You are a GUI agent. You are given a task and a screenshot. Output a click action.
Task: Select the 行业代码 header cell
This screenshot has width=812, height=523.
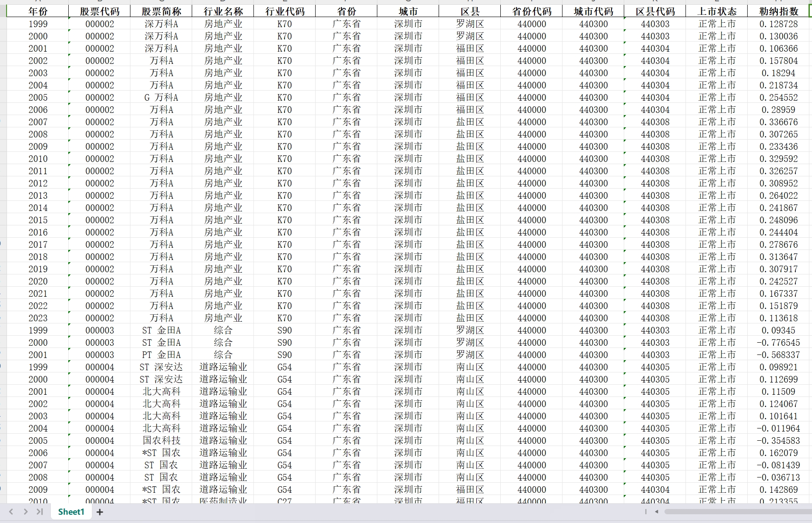click(x=285, y=11)
